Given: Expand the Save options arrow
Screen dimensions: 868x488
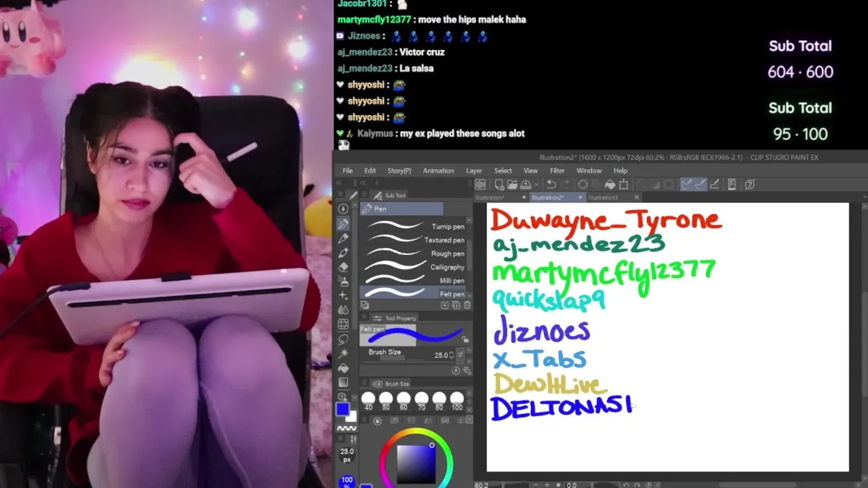Looking at the screenshot, I should click(536, 184).
